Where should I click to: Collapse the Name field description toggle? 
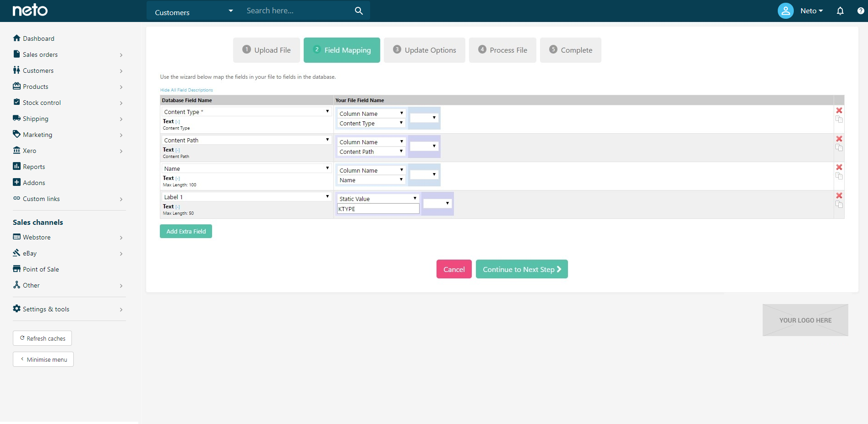tap(178, 179)
